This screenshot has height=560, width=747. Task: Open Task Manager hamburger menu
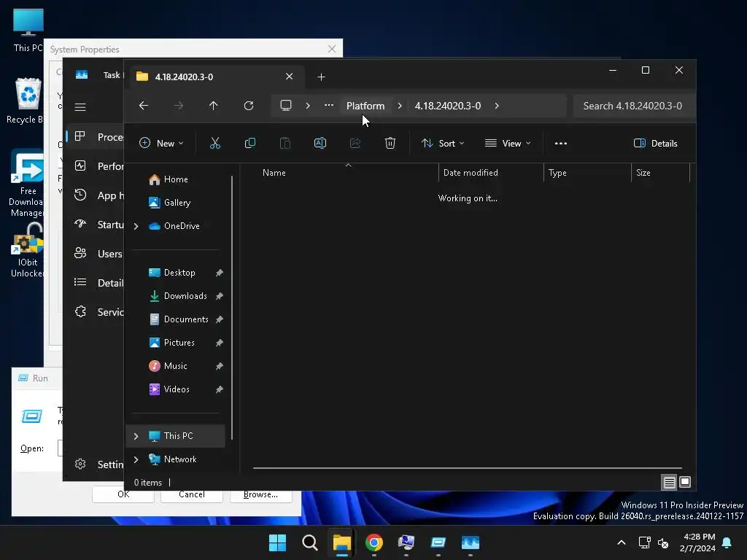(80, 107)
